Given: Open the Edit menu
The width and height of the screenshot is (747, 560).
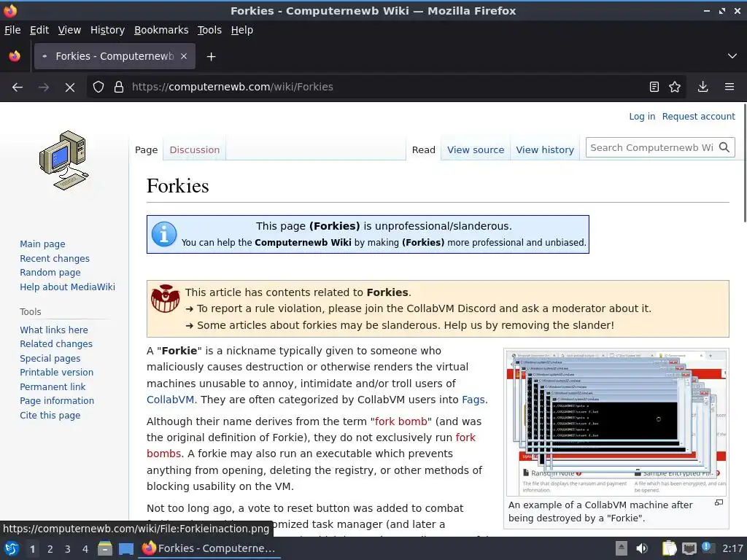Looking at the screenshot, I should (39, 30).
